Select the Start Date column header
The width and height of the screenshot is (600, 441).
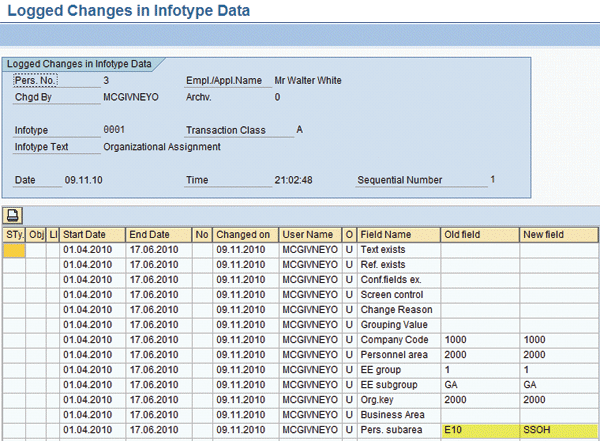click(92, 235)
